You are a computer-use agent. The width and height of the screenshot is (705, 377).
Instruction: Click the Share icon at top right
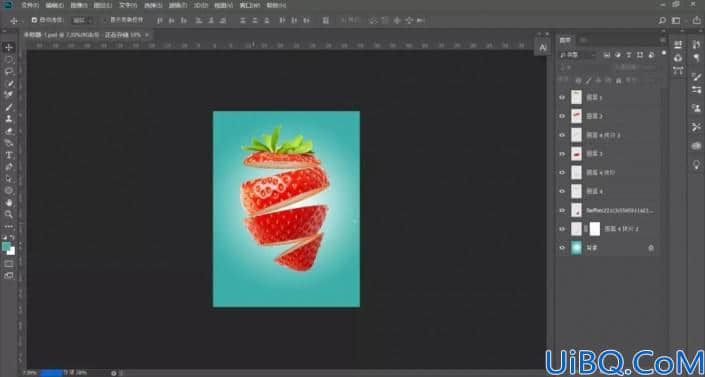[x=697, y=21]
